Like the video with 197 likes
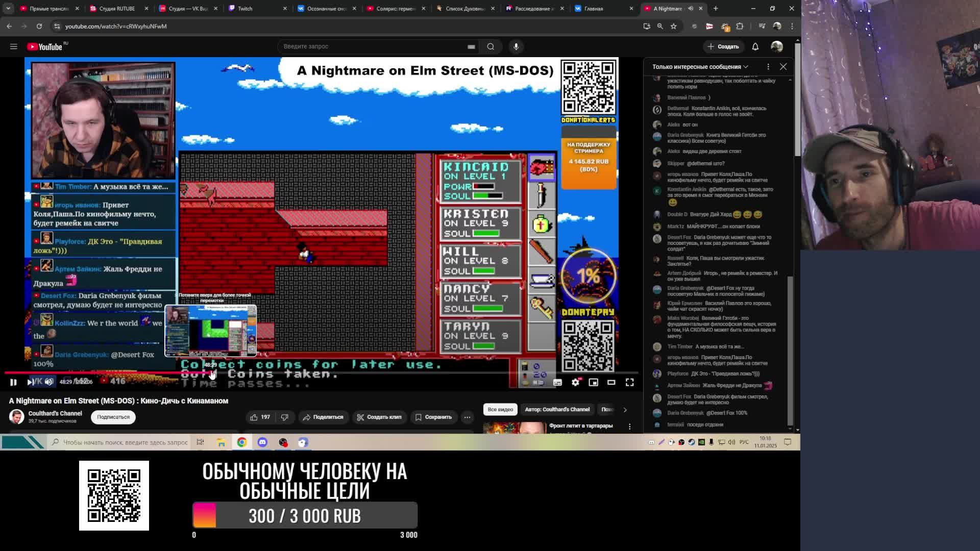Screen dimensions: 980x551 260,417
